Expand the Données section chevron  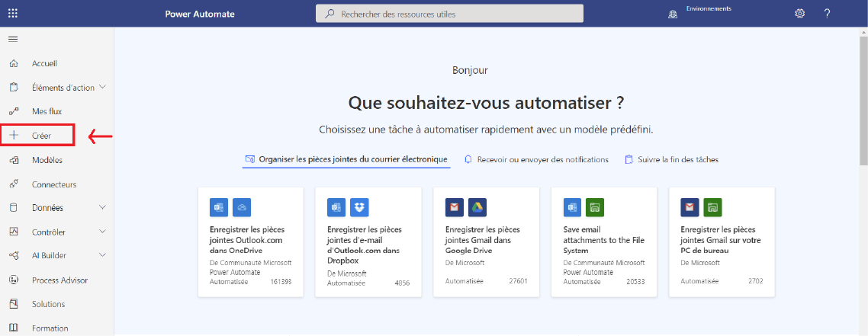pyautogui.click(x=103, y=207)
